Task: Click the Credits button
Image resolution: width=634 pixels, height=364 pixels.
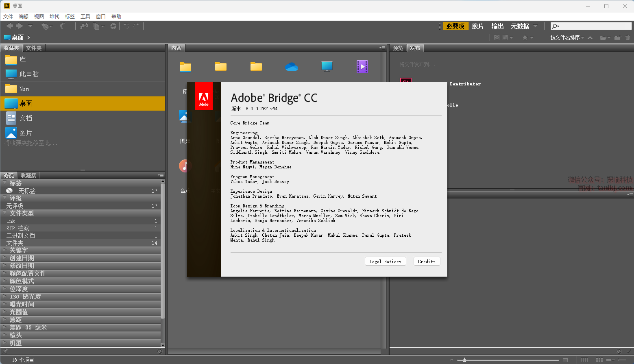Action: (427, 262)
